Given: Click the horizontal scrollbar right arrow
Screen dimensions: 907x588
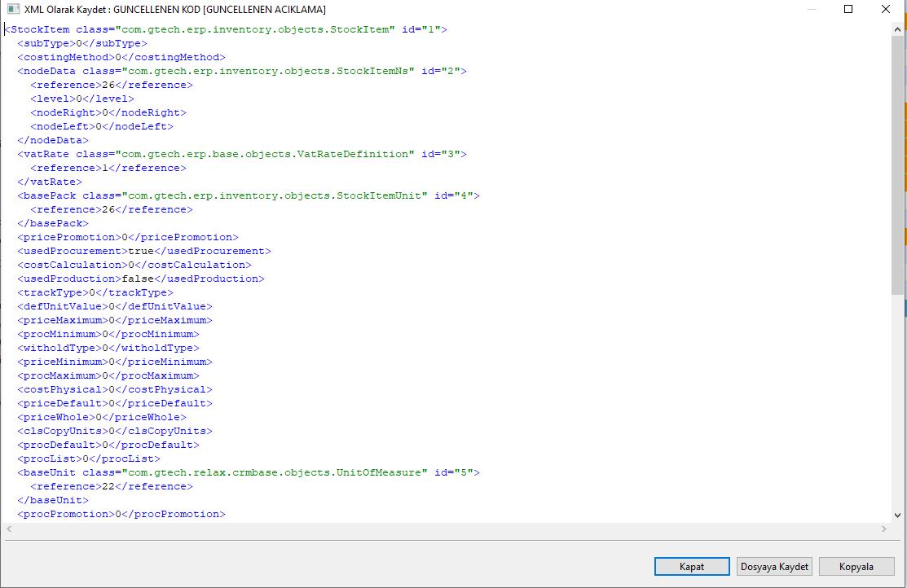Looking at the screenshot, I should pyautogui.click(x=884, y=529).
